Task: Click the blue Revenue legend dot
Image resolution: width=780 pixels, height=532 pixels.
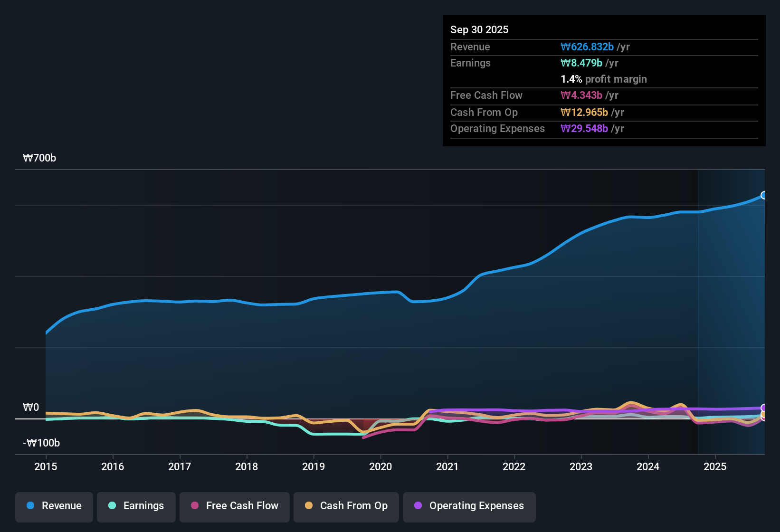Action: point(30,506)
